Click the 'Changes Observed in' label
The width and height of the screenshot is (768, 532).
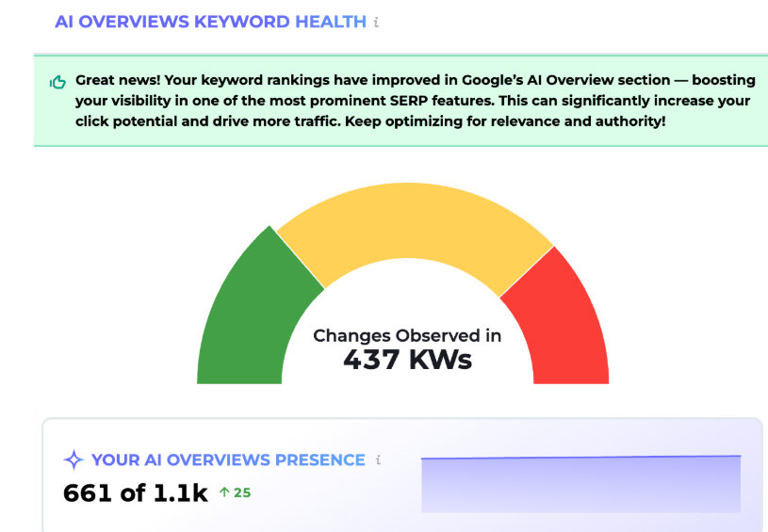tap(407, 335)
